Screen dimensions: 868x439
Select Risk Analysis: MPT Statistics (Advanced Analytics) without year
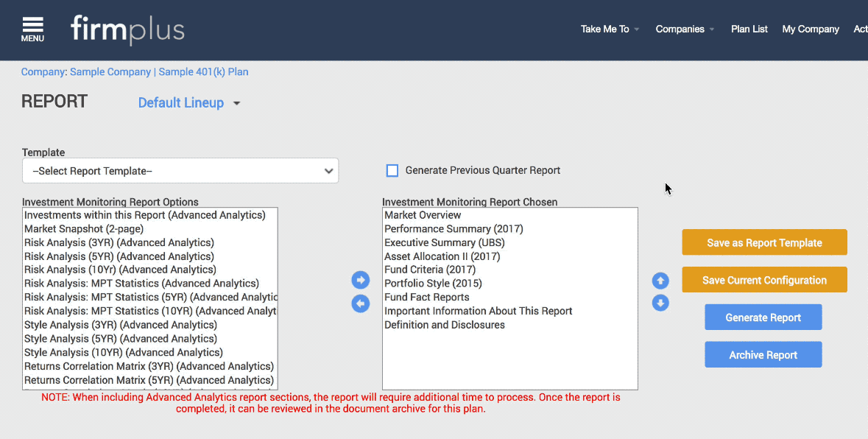point(150,284)
